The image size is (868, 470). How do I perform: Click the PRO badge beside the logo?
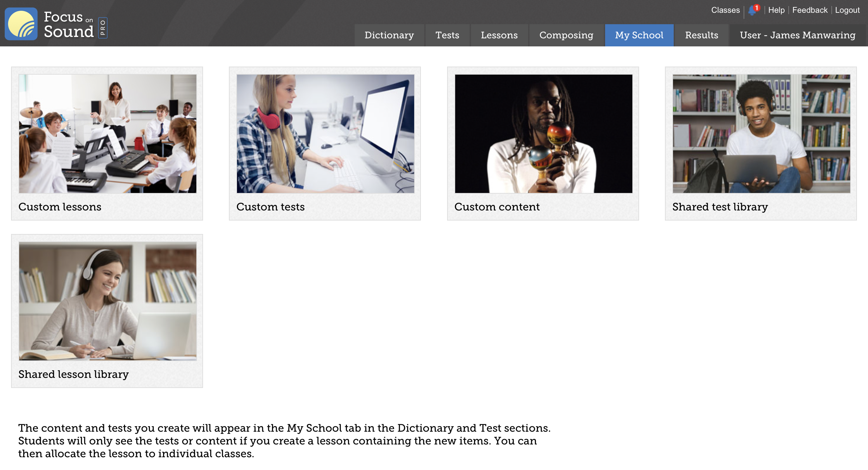click(103, 28)
